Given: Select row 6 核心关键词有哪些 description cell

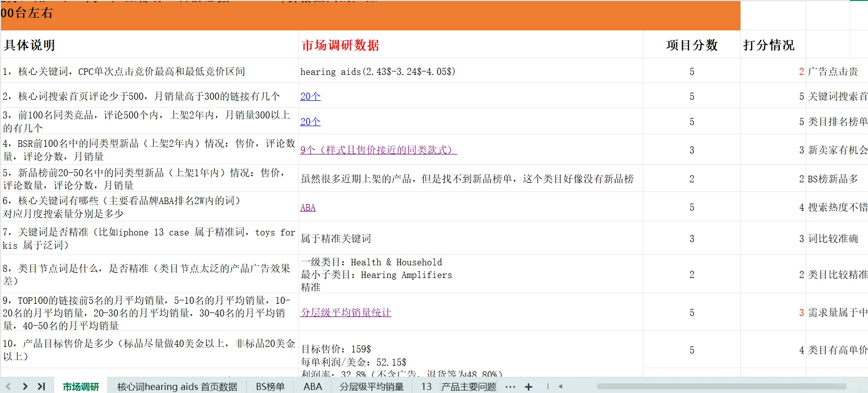Looking at the screenshot, I should point(150,207).
